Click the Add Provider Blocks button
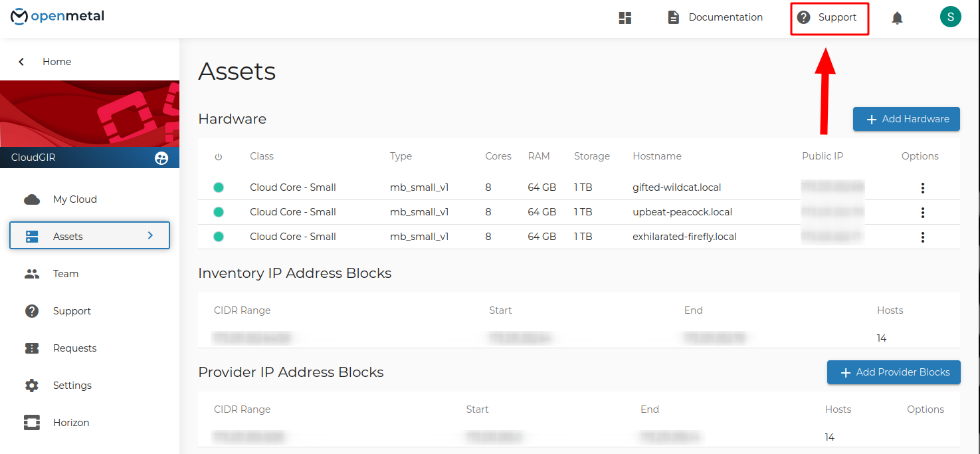Image resolution: width=980 pixels, height=454 pixels. click(894, 372)
